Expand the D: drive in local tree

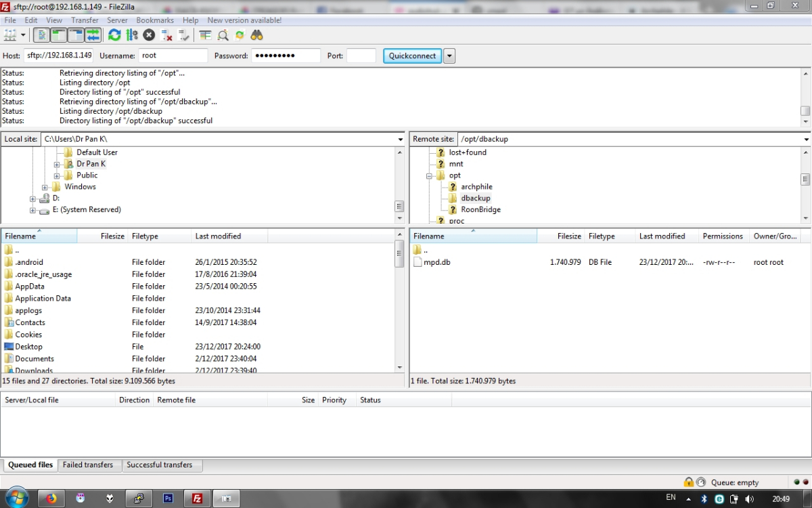coord(32,198)
